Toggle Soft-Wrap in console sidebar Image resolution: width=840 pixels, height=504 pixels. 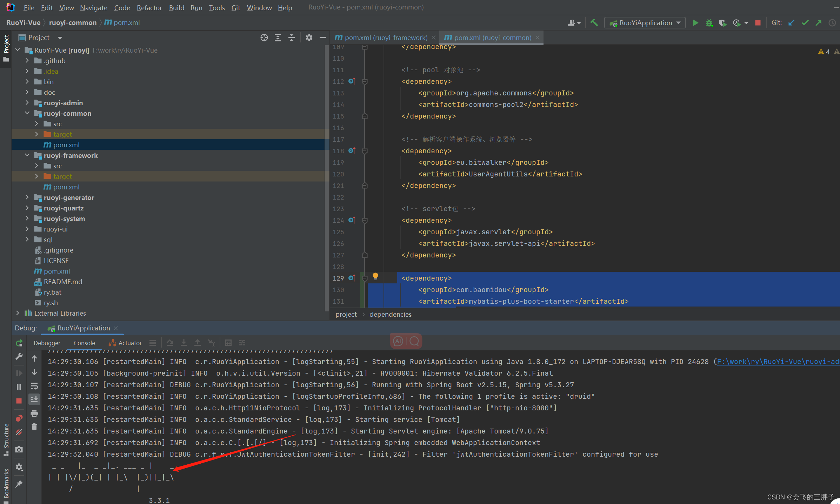[x=34, y=386]
